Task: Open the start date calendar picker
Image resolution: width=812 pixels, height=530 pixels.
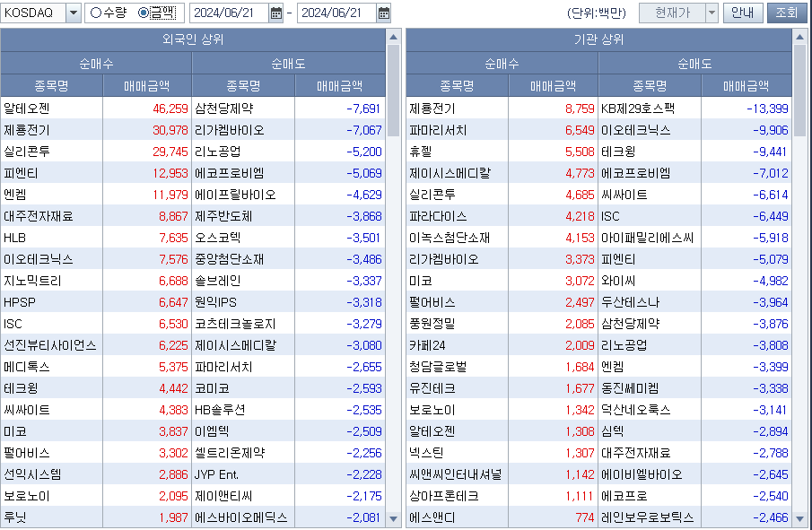Action: point(276,13)
